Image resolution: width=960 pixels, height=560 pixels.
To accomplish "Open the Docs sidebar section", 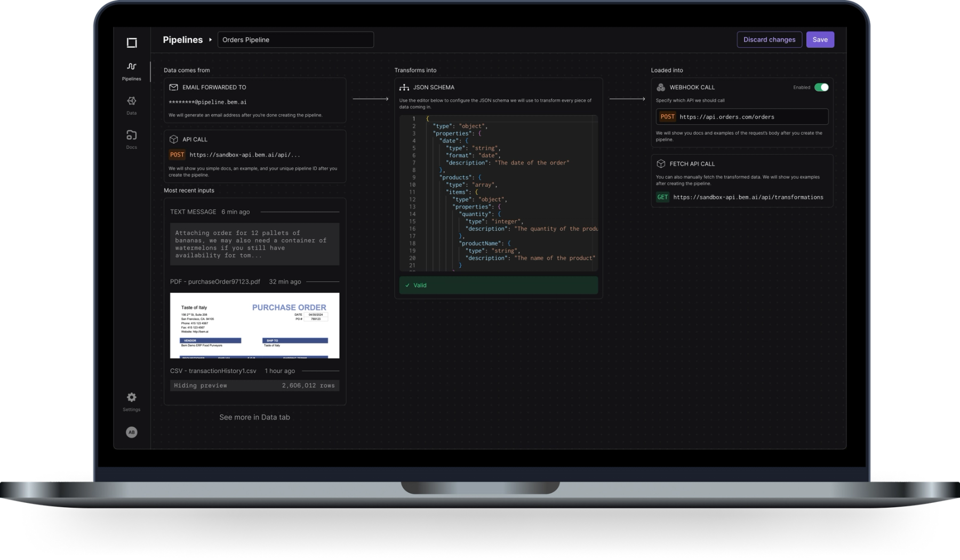I will [x=131, y=139].
